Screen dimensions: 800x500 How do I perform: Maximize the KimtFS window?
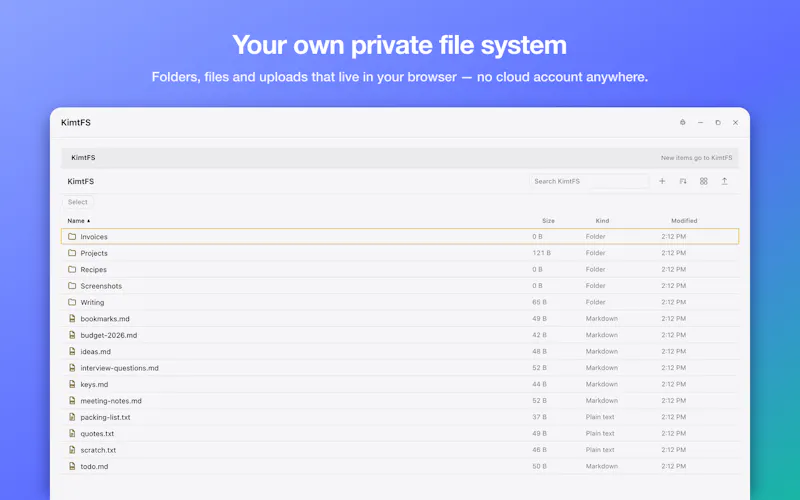[718, 122]
